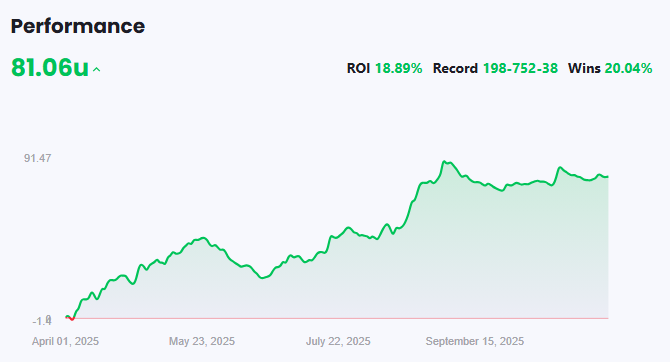Click the Wins 20.04% percentage

coord(628,68)
